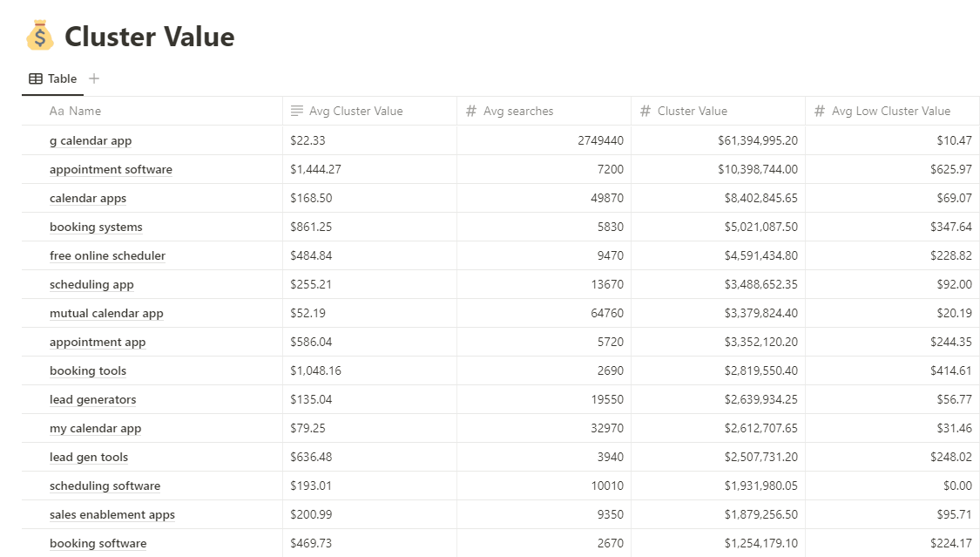Screen dimensions: 980x557
Task: Open the appointment software page
Action: tap(111, 169)
